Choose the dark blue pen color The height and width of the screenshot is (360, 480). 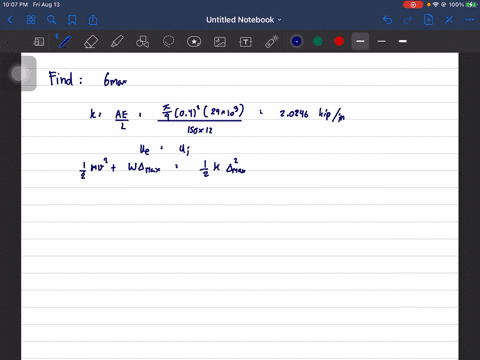point(297,41)
